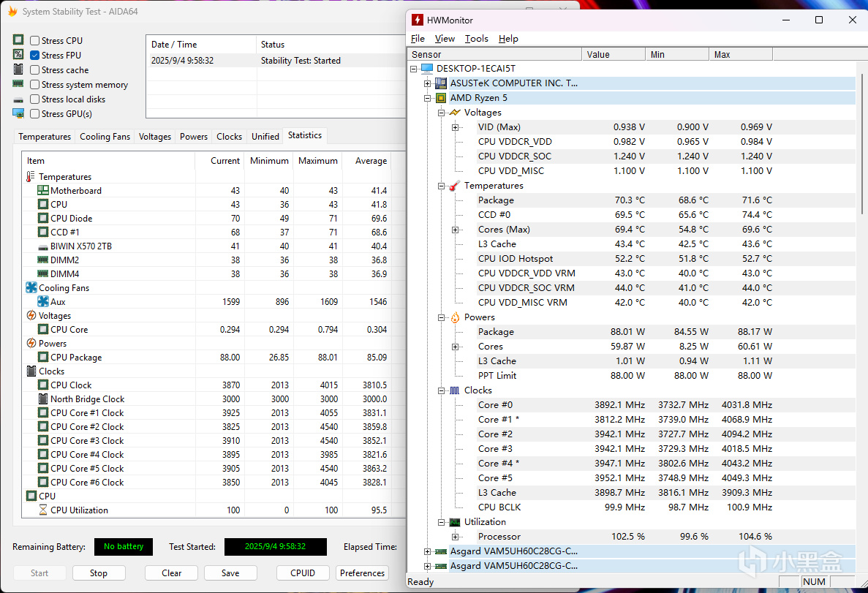Viewport: 868px width, 593px height.
Task: Collapse the HWMonitor Clocks section
Action: (x=441, y=390)
